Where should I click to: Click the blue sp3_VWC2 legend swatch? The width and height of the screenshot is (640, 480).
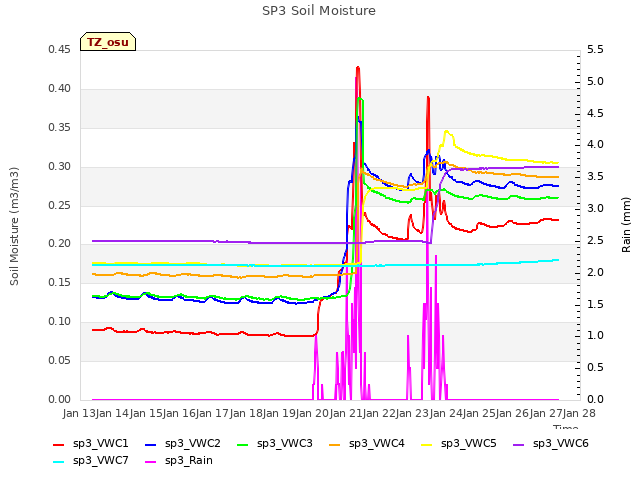click(151, 444)
